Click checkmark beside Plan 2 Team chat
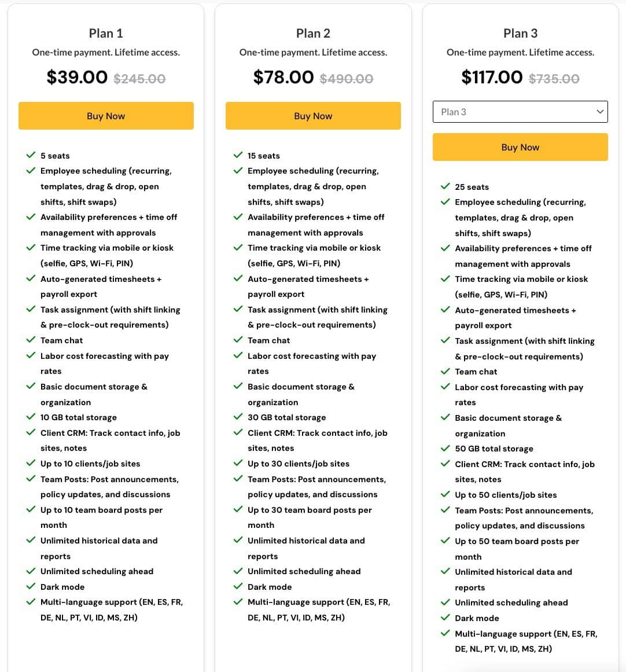The image size is (626, 672). click(x=238, y=340)
